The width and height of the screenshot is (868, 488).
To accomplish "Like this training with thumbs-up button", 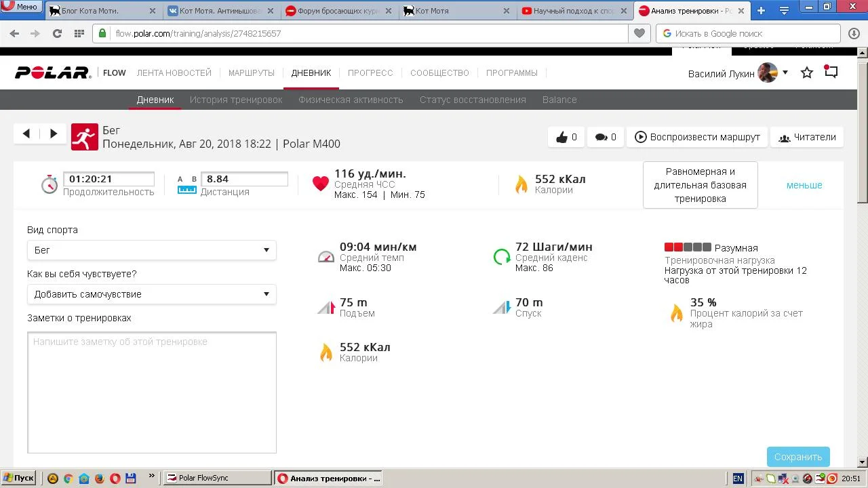I will click(x=566, y=137).
